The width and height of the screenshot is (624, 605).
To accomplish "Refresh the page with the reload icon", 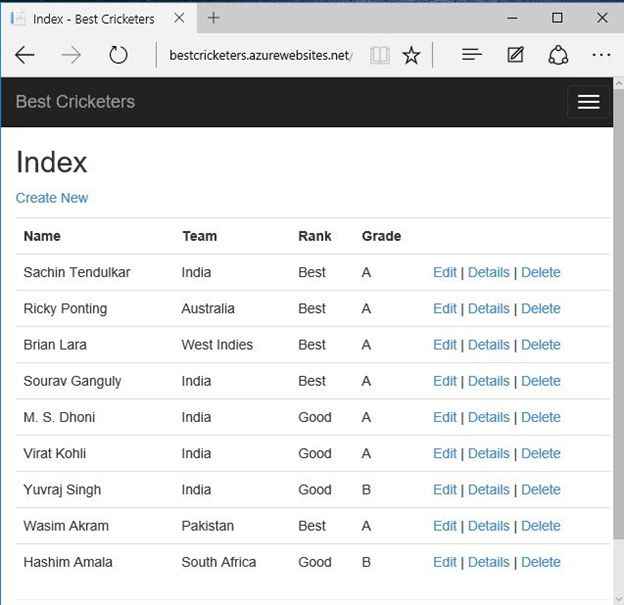I will point(118,55).
